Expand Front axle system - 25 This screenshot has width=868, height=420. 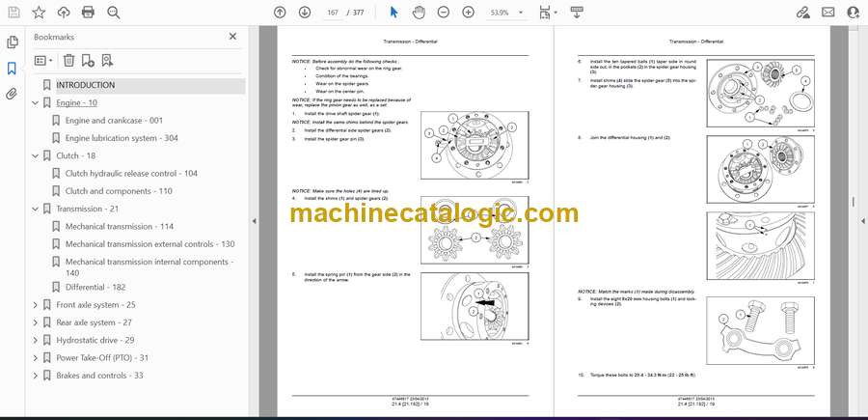point(36,305)
